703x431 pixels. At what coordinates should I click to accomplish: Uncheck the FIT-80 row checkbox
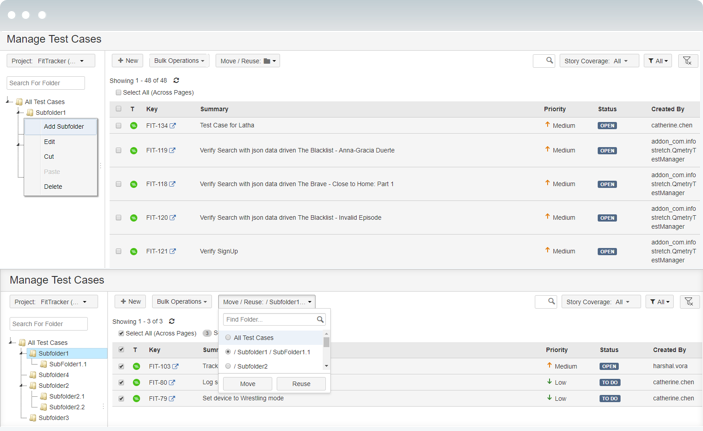tap(121, 383)
